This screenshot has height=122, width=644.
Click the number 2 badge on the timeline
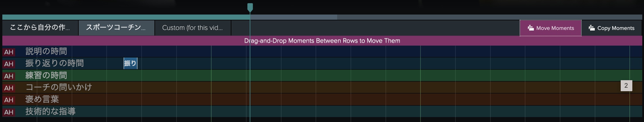pyautogui.click(x=626, y=86)
